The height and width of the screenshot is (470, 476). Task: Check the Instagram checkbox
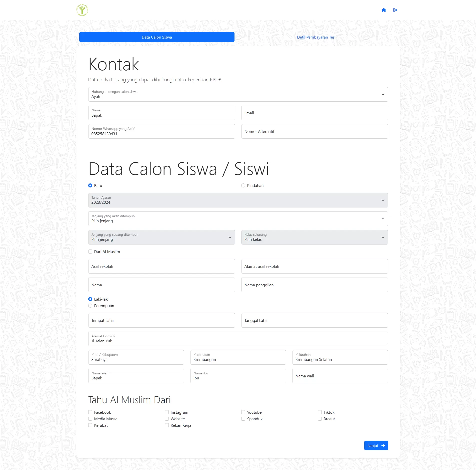point(167,412)
